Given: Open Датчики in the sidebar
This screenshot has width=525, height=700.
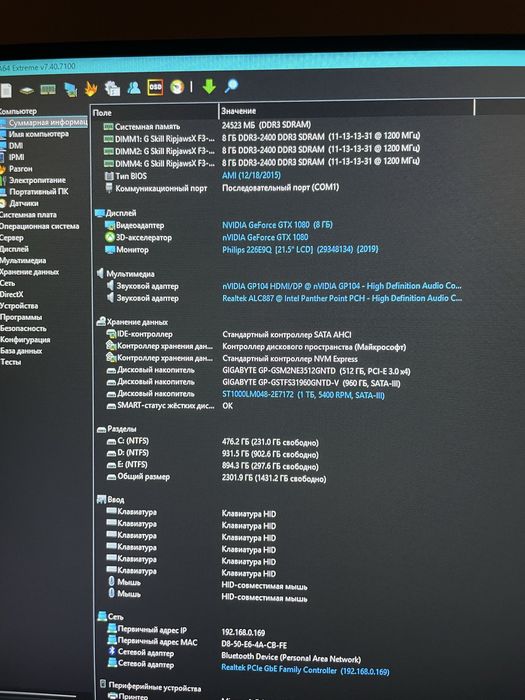Looking at the screenshot, I should [24, 203].
